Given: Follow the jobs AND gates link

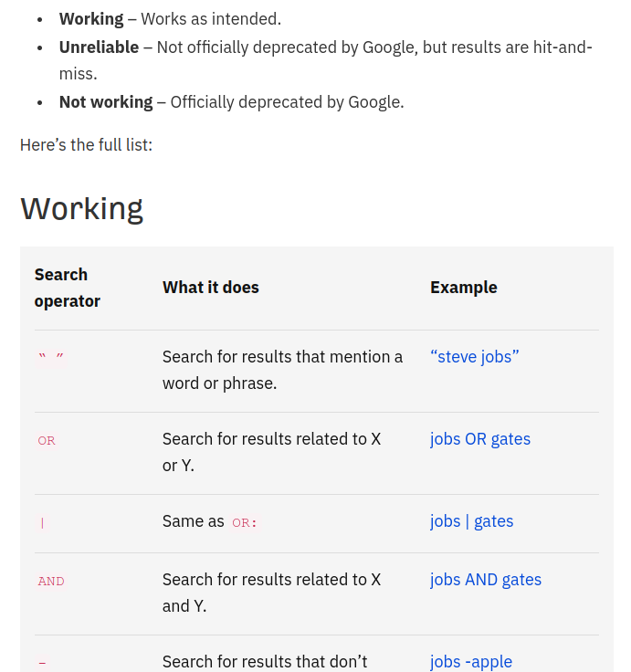Looking at the screenshot, I should (485, 580).
